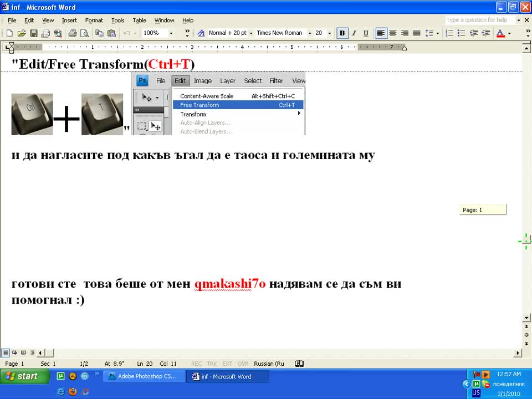532x399 pixels.
Task: Click the Line Spacing icon
Action: tap(429, 33)
